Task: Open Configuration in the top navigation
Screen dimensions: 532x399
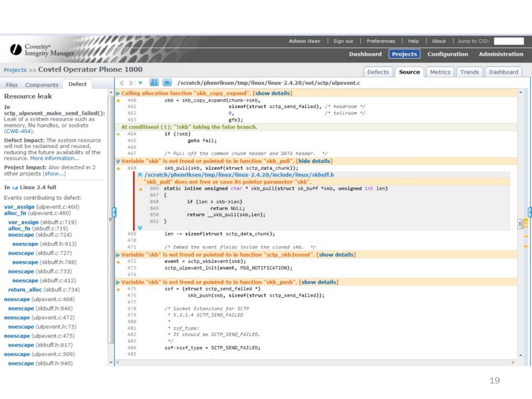Action: point(447,54)
